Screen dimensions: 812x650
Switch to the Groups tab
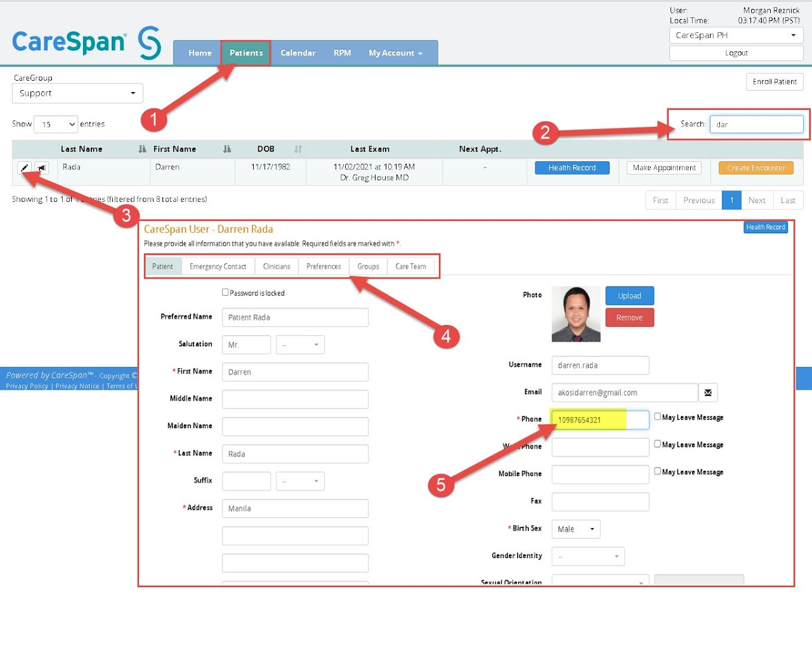(368, 267)
